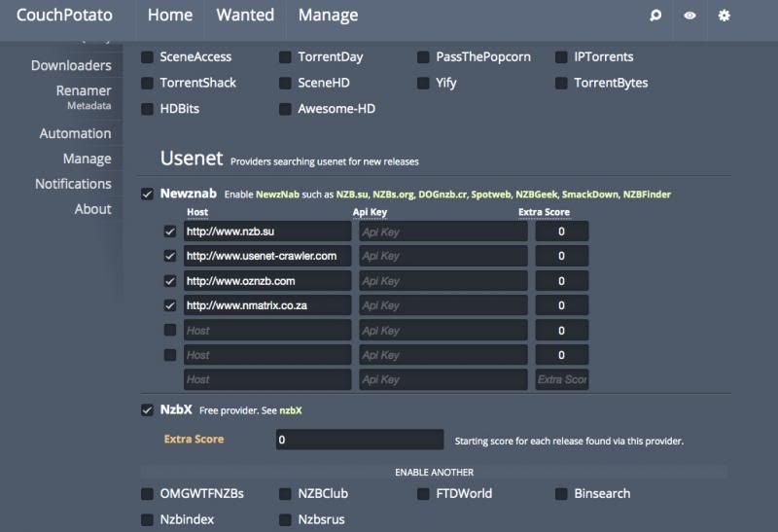This screenshot has width=778, height=532.
Task: Click the NzbX Extra Score input field
Action: [359, 440]
